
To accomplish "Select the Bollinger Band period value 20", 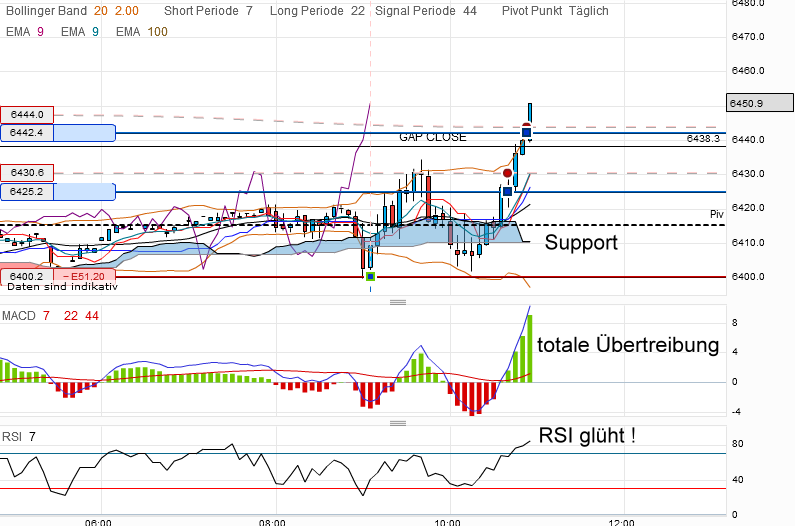I will pyautogui.click(x=100, y=11).
